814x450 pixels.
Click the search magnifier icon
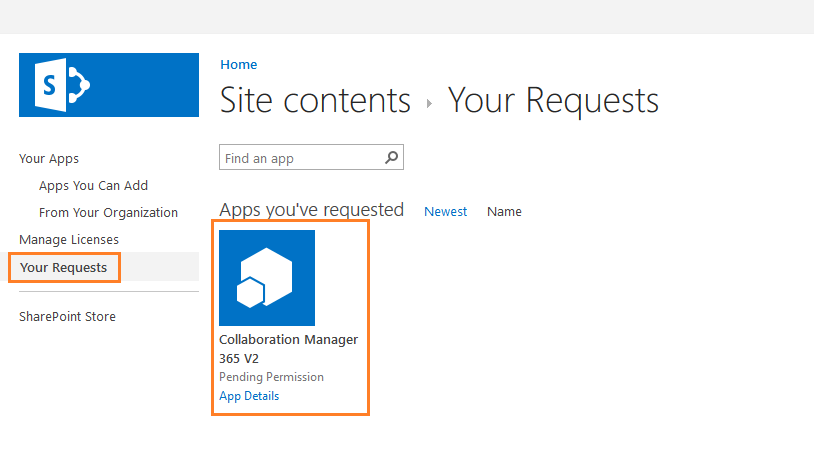coord(392,158)
